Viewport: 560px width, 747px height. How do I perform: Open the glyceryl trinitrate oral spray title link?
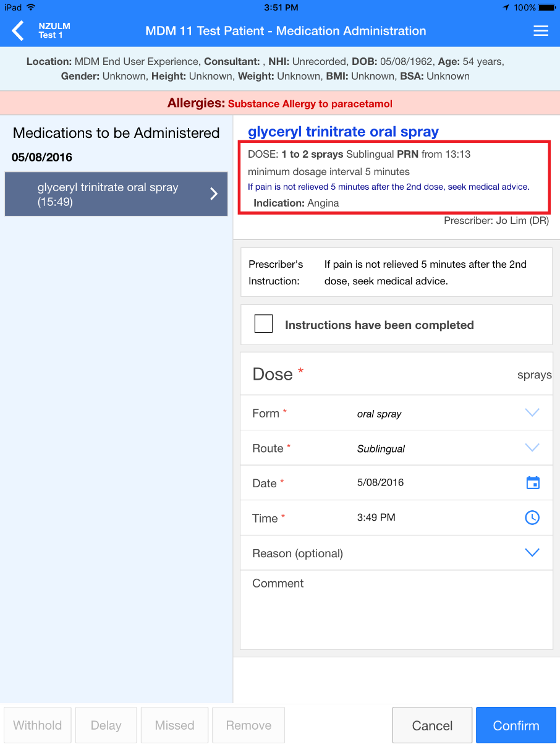(x=342, y=131)
